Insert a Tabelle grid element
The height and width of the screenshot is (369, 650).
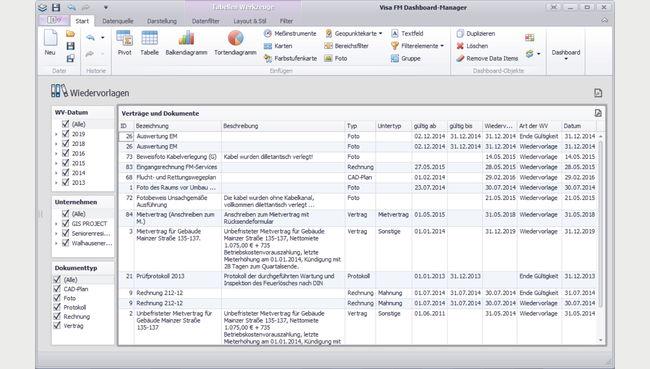pos(149,43)
